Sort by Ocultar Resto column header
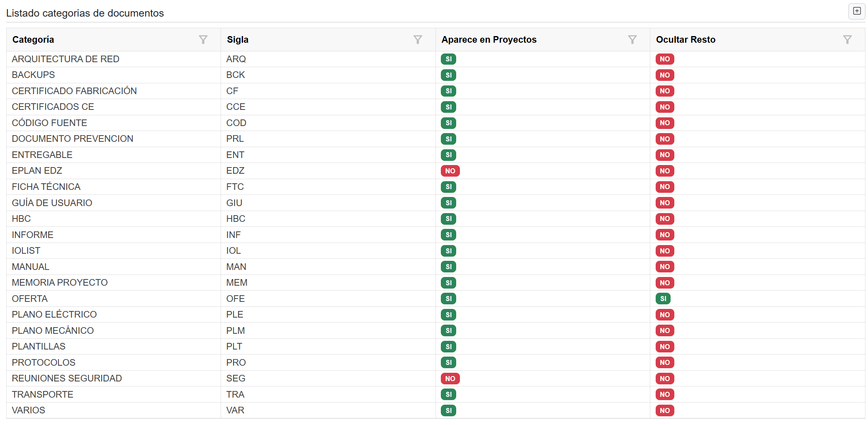868x425 pixels. point(685,40)
